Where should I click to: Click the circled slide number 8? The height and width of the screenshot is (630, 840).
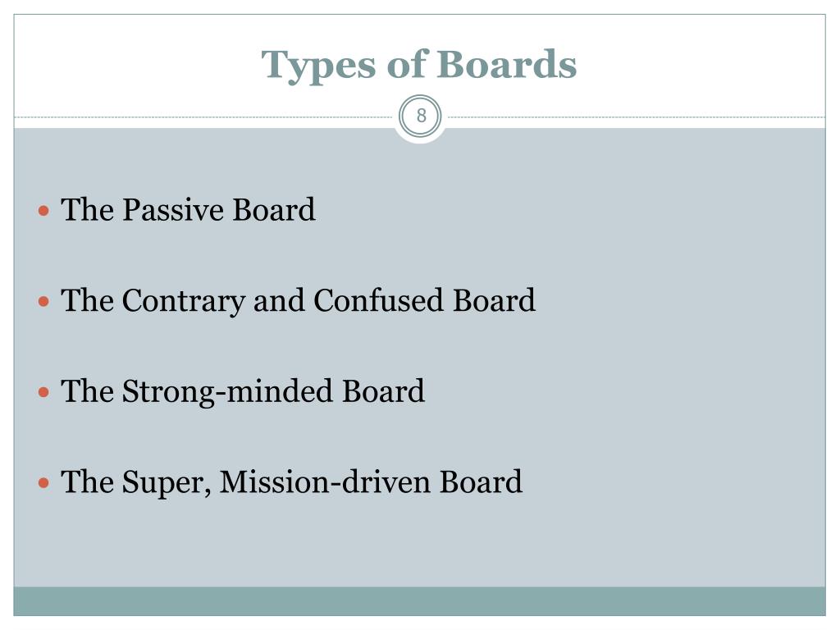(421, 116)
